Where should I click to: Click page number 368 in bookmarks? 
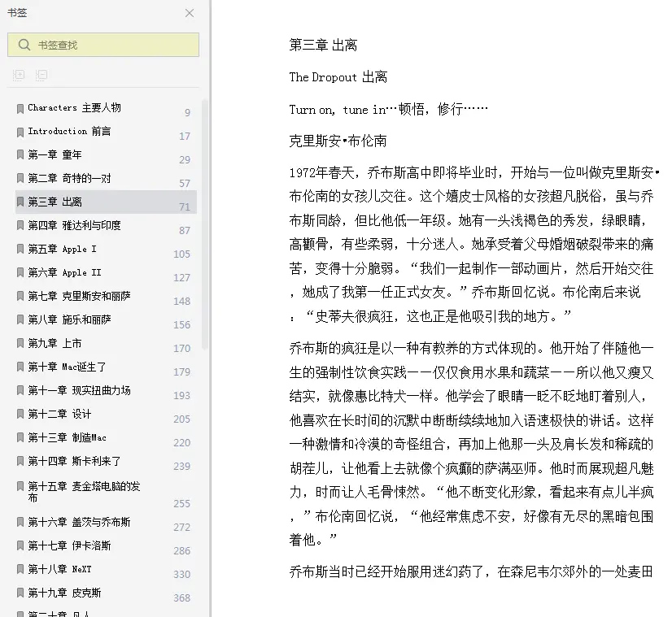pos(181,597)
